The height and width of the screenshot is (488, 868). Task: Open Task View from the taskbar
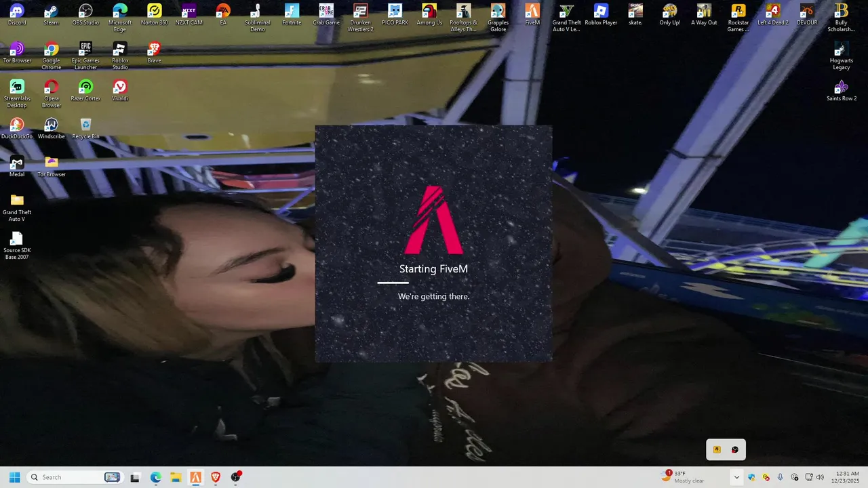[135, 477]
